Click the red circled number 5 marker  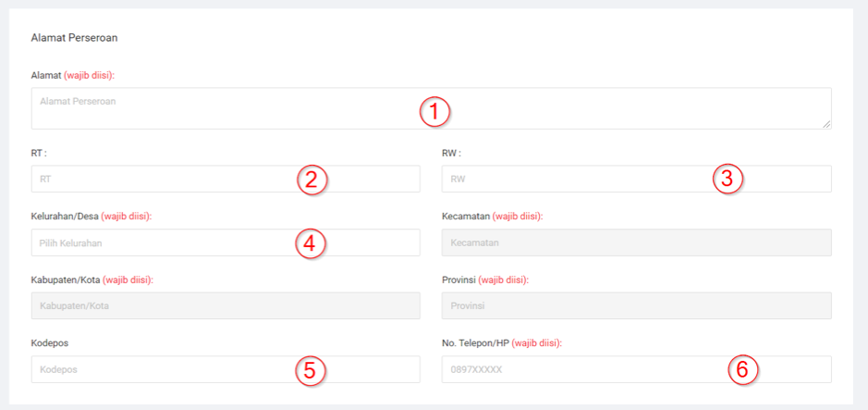(311, 370)
